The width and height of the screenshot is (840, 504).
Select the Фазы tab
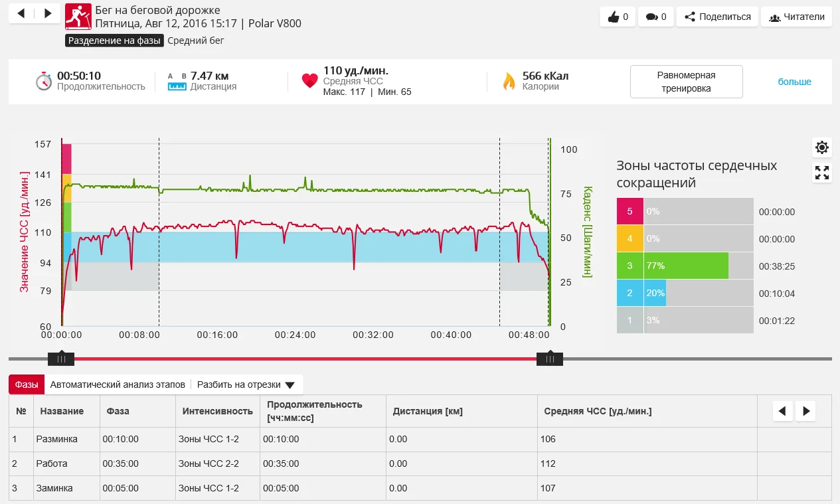pyautogui.click(x=27, y=384)
